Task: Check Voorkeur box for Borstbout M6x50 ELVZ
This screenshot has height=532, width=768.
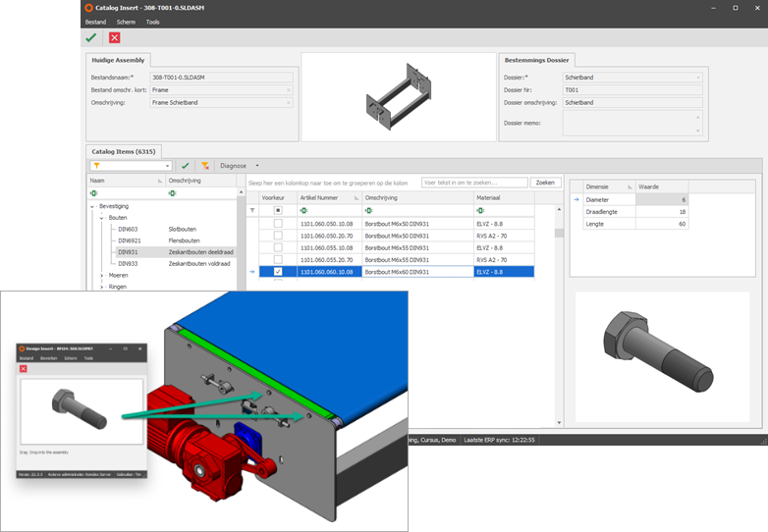Action: (278, 224)
